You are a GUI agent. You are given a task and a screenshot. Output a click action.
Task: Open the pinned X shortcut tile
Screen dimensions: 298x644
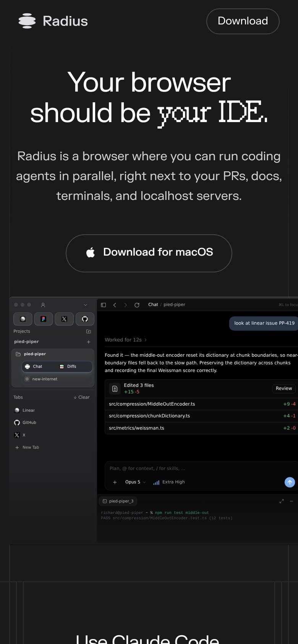click(64, 319)
